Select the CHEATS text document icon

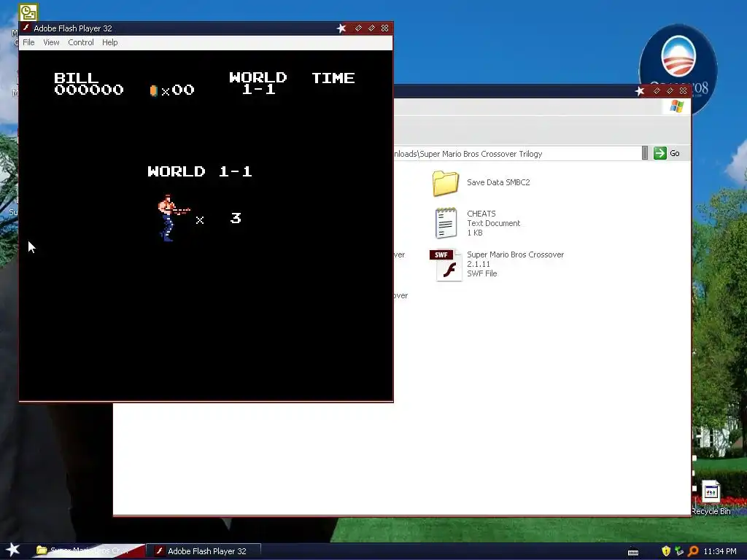coord(446,223)
